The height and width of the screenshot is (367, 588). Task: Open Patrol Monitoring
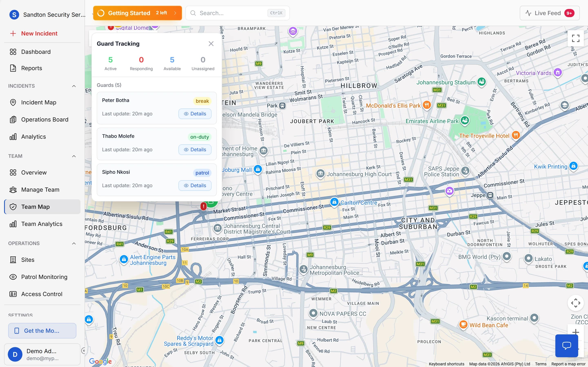pos(44,277)
